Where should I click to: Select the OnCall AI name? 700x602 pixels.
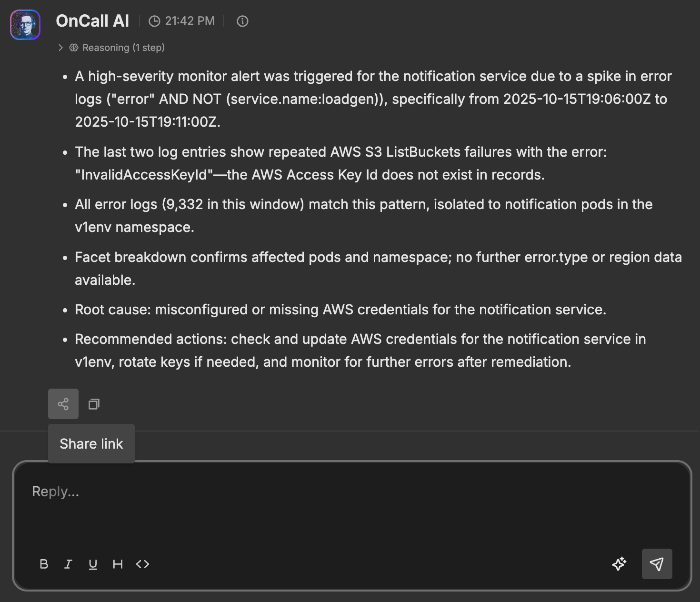click(x=92, y=20)
